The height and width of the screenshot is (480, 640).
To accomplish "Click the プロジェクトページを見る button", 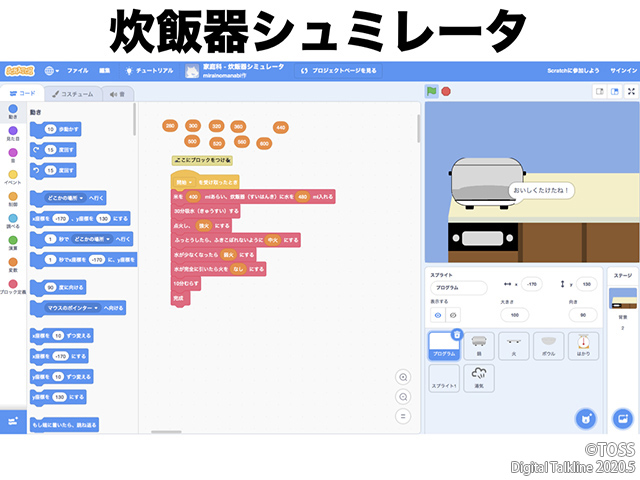I will pyautogui.click(x=338, y=71).
